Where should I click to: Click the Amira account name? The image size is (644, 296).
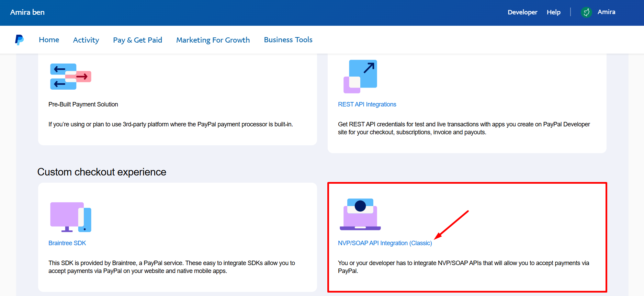point(607,12)
